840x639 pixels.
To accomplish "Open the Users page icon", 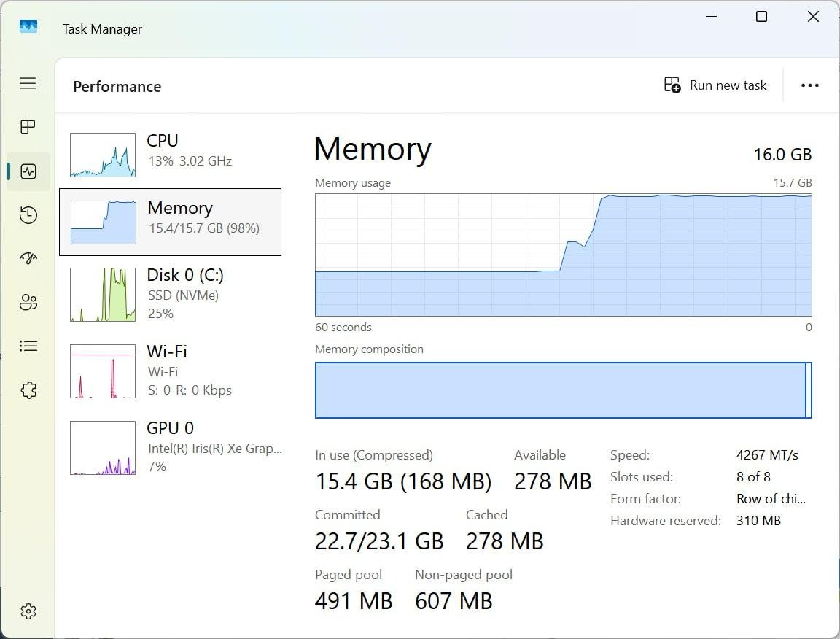I will [x=28, y=302].
